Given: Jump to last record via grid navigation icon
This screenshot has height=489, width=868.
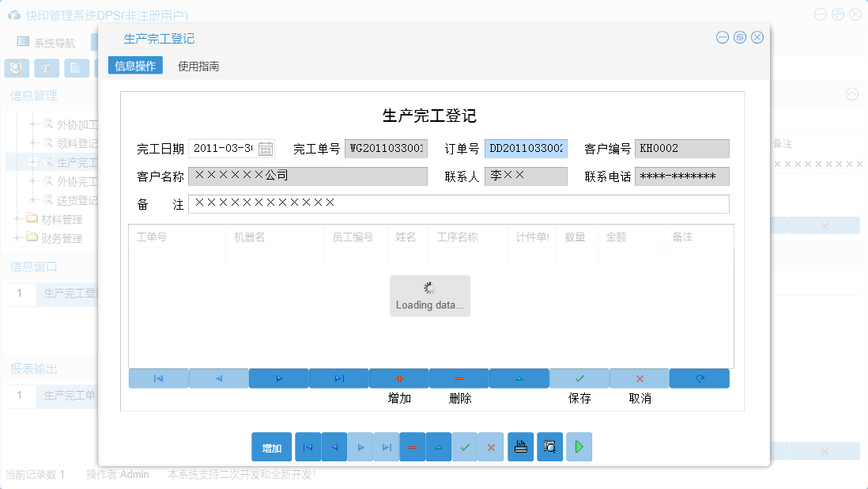Looking at the screenshot, I should 338,378.
